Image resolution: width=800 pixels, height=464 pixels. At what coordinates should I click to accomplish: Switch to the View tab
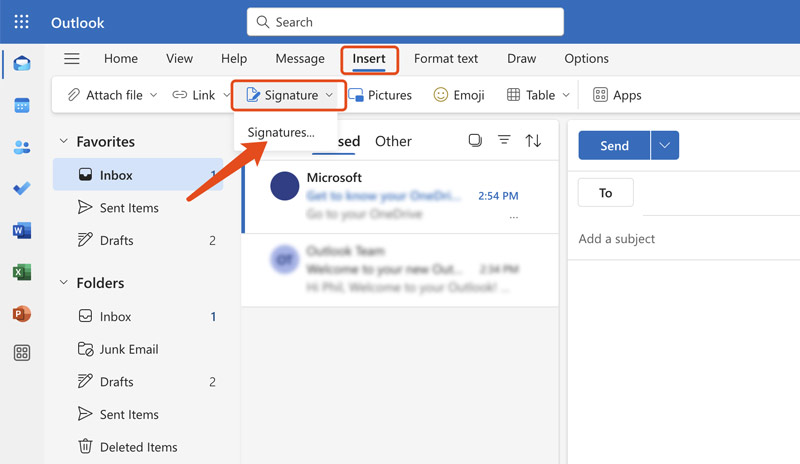coord(180,59)
